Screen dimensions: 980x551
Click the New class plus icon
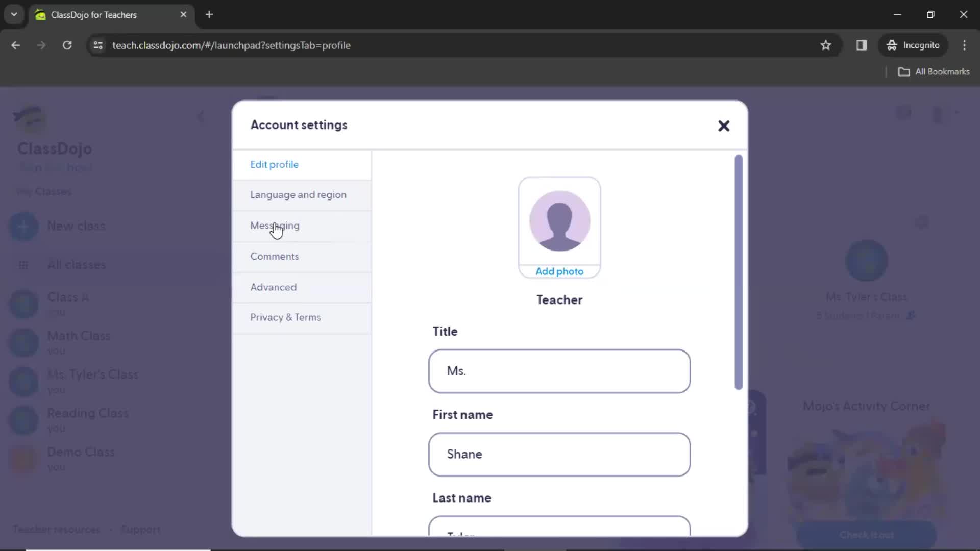23,227
